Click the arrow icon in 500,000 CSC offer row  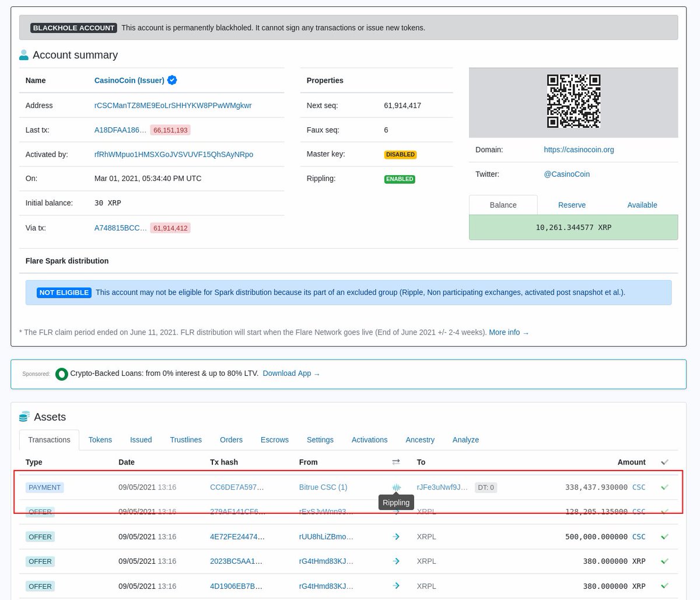(396, 536)
